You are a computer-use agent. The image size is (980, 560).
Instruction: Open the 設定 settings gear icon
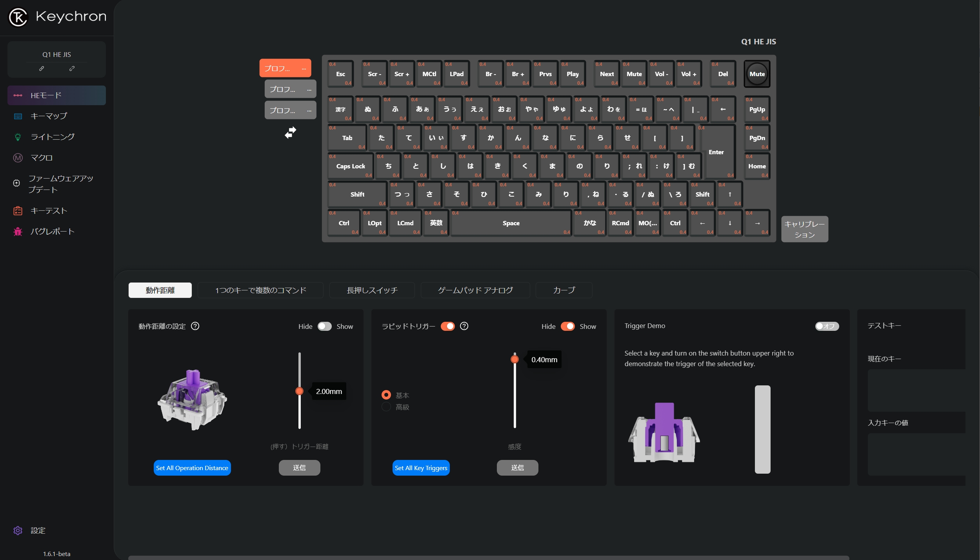[18, 531]
